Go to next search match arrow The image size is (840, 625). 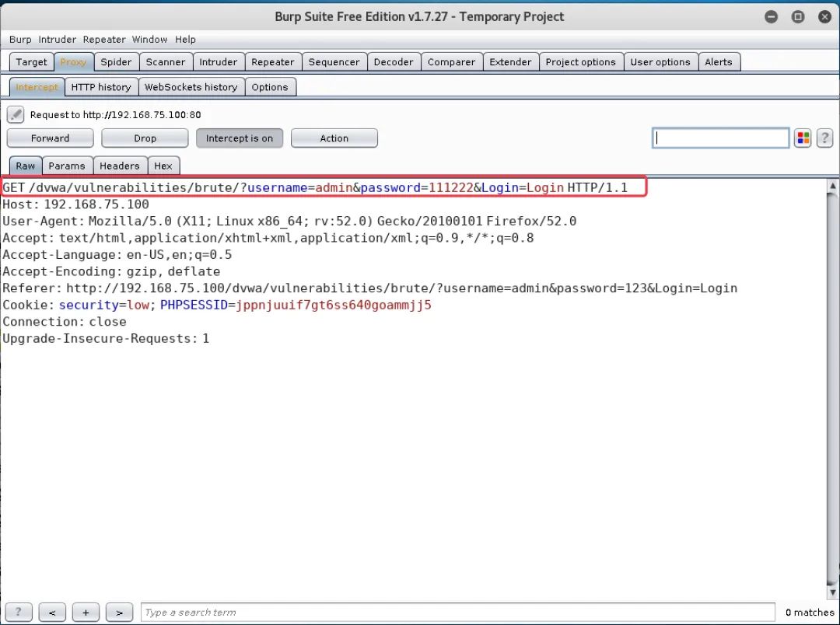point(120,612)
